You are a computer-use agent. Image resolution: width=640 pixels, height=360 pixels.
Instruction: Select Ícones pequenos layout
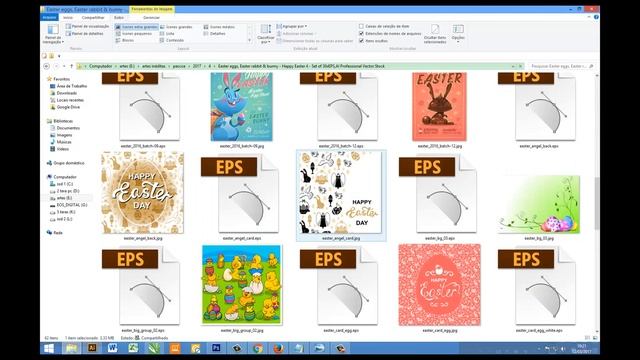pyautogui.click(x=133, y=33)
